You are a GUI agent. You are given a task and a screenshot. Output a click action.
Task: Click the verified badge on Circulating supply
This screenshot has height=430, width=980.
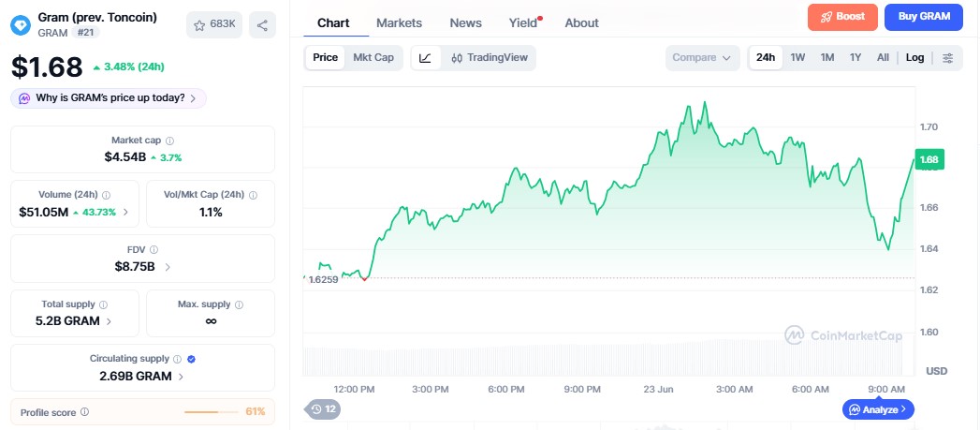point(192,360)
